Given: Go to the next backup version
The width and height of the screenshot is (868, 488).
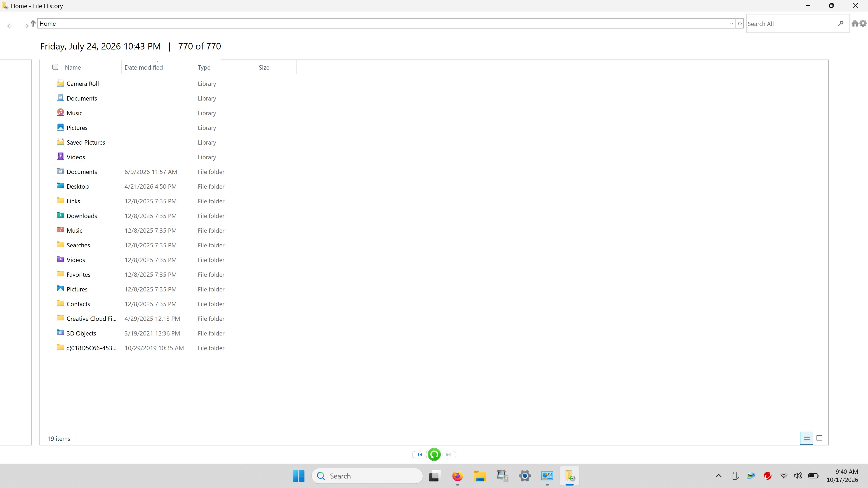Looking at the screenshot, I should point(448,455).
